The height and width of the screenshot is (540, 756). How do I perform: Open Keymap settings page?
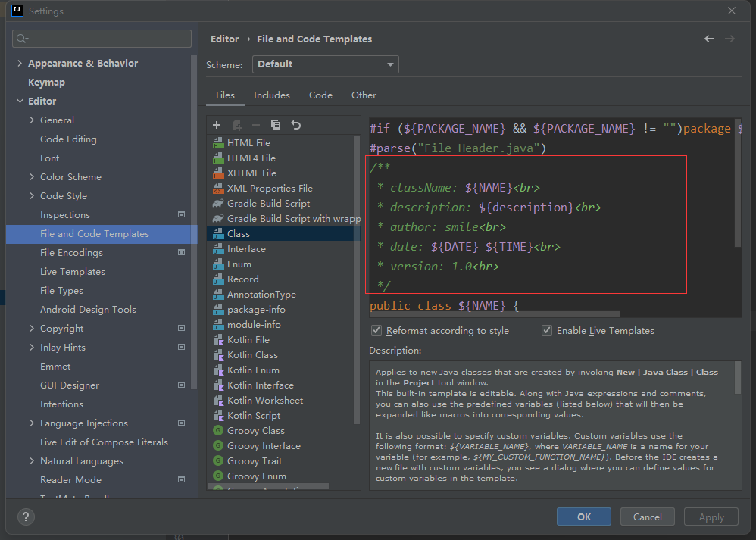(x=46, y=83)
